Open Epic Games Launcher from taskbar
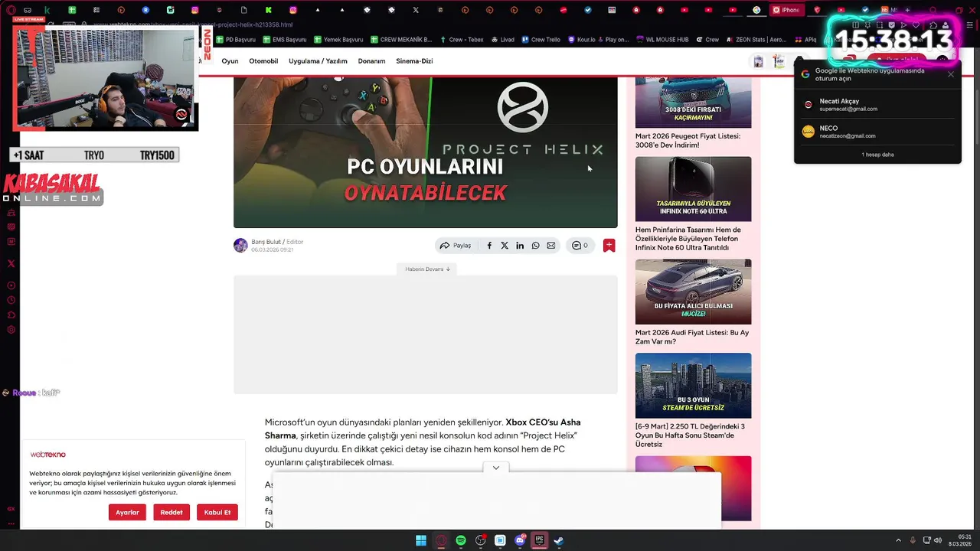 click(x=540, y=540)
